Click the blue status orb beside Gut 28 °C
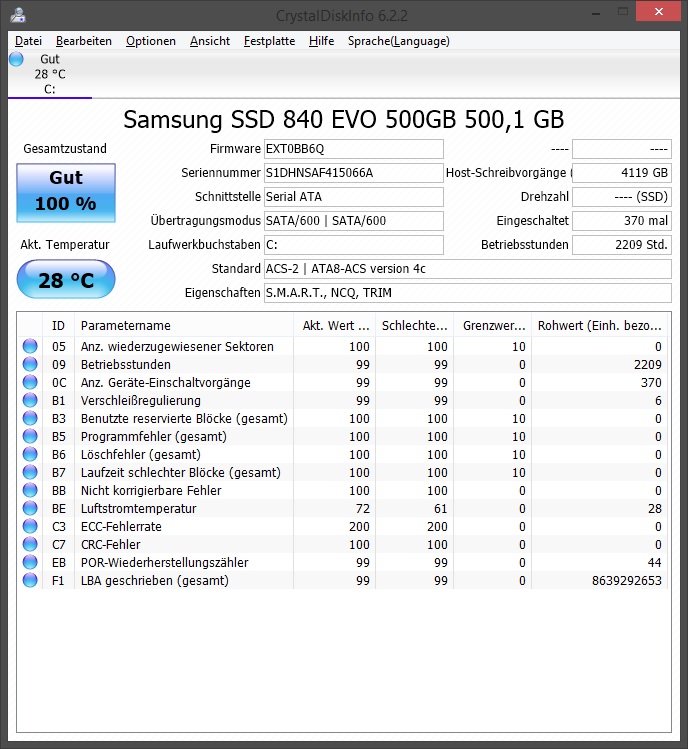 pyautogui.click(x=16, y=59)
